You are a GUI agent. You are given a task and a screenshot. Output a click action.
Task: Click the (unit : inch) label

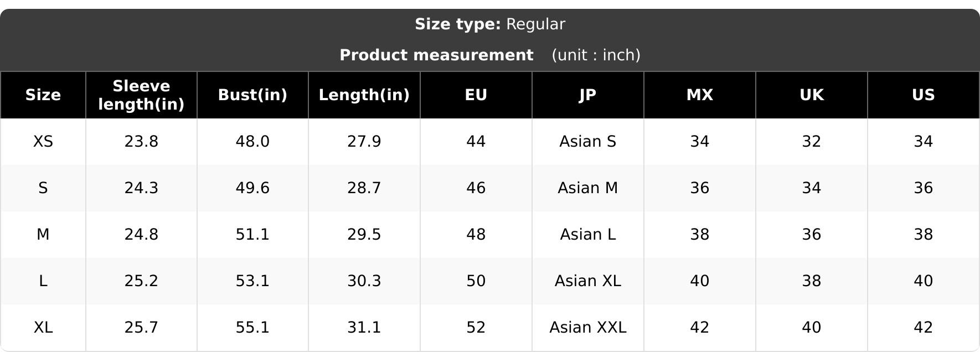coord(596,55)
